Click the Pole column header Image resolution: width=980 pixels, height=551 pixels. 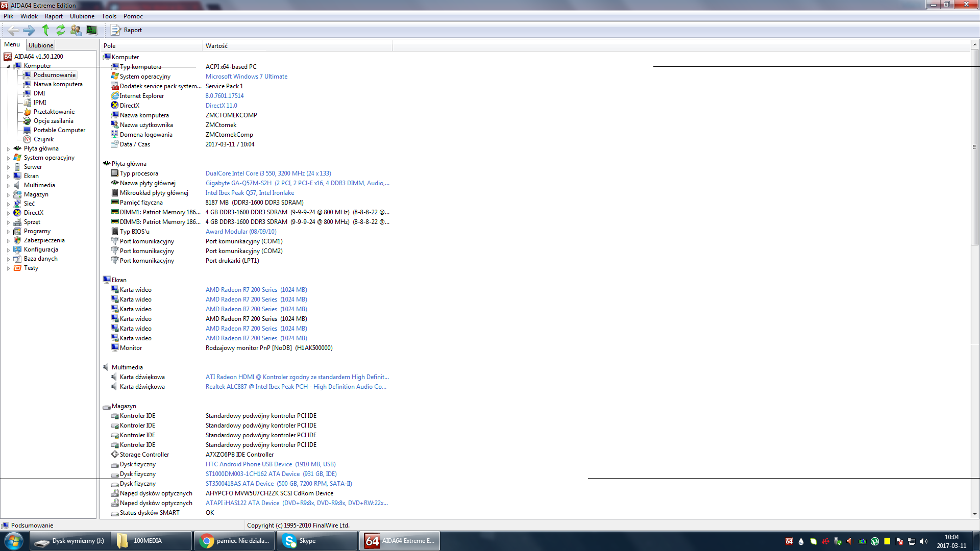(152, 46)
